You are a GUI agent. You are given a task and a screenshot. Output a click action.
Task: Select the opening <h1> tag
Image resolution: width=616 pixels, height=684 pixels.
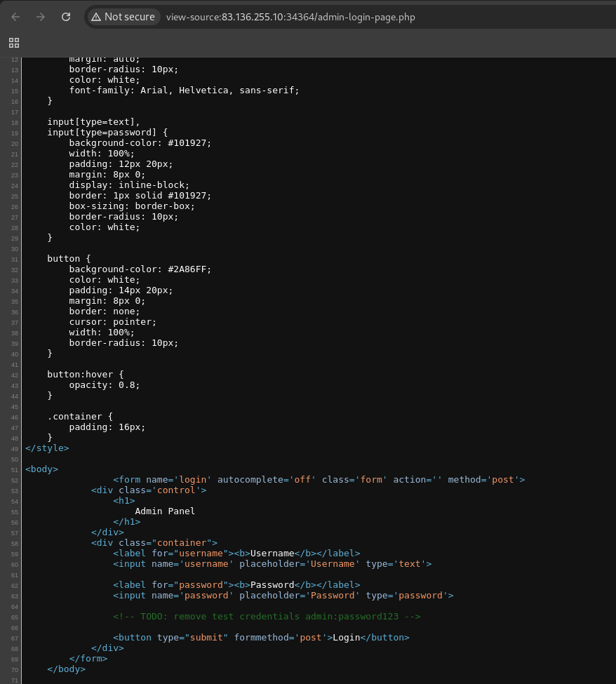click(x=124, y=501)
